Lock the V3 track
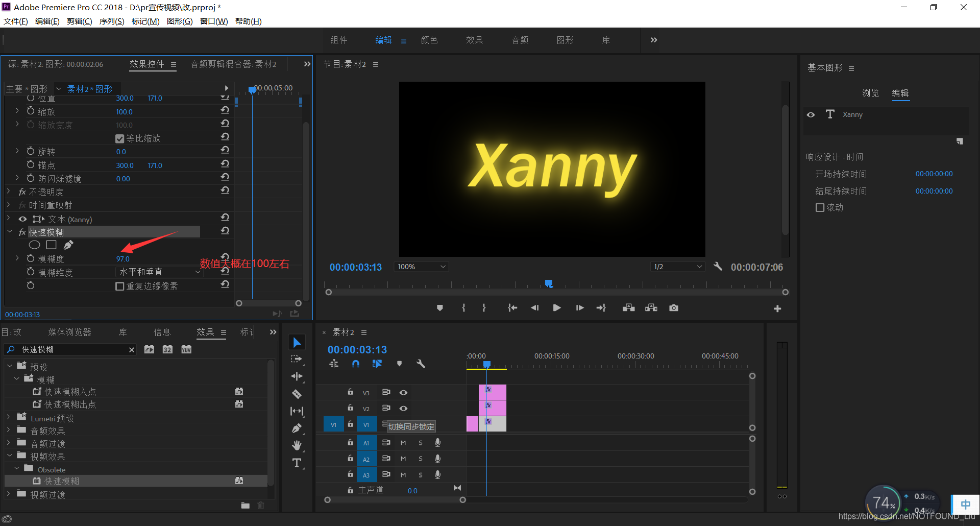Screen dimensions: 980x526 click(x=350, y=392)
